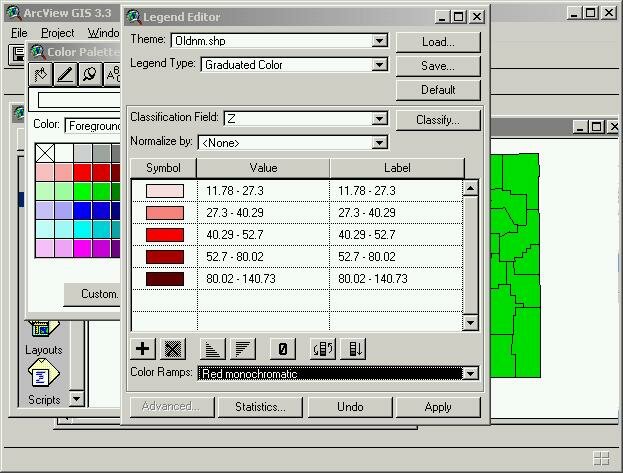Viewport: 623px width, 473px height.
Task: Click the Value column header
Action: click(x=263, y=168)
